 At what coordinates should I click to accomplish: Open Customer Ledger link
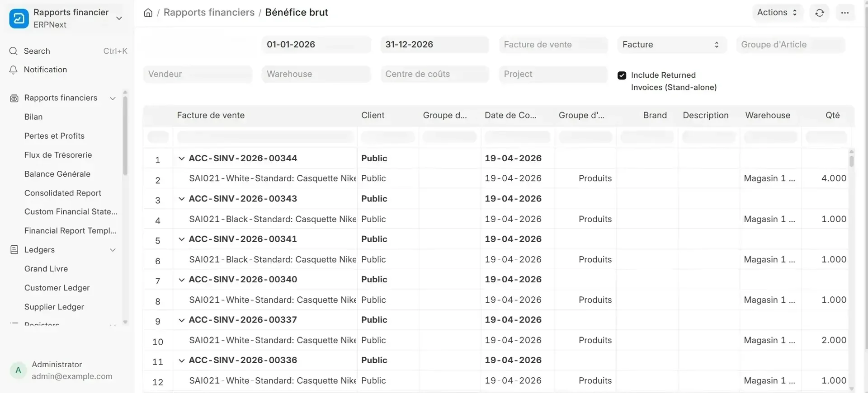click(57, 288)
